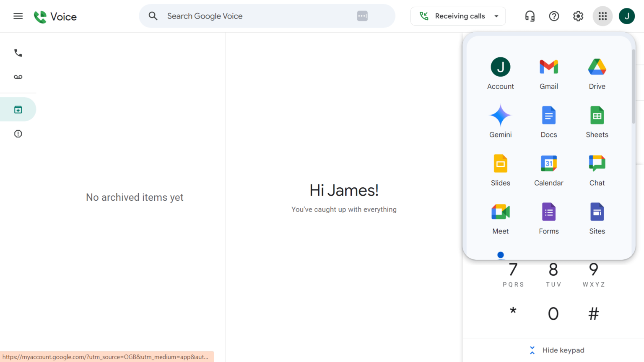The width and height of the screenshot is (644, 362).
Task: Collapse the dial pad with Hide keypad
Action: click(x=557, y=350)
